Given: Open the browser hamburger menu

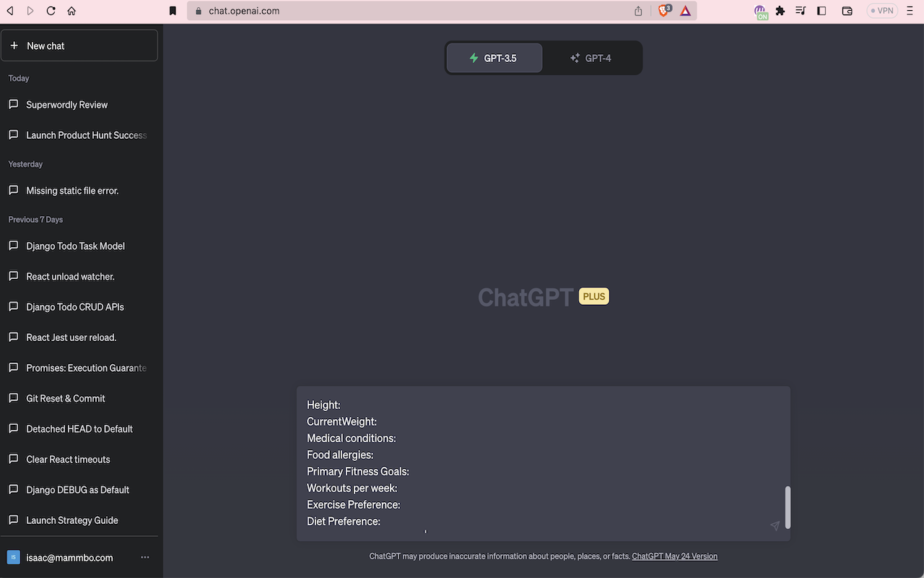Looking at the screenshot, I should [910, 10].
